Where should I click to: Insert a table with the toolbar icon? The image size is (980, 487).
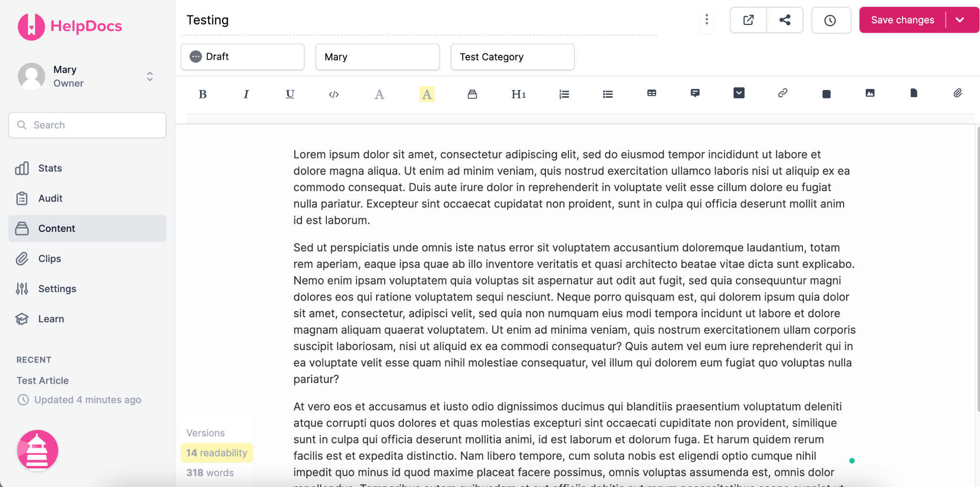tap(652, 93)
